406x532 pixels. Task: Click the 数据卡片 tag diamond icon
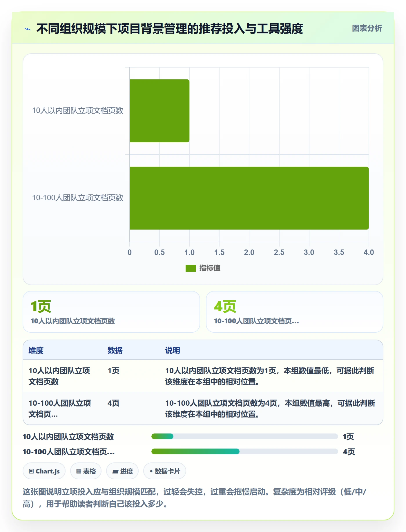151,471
